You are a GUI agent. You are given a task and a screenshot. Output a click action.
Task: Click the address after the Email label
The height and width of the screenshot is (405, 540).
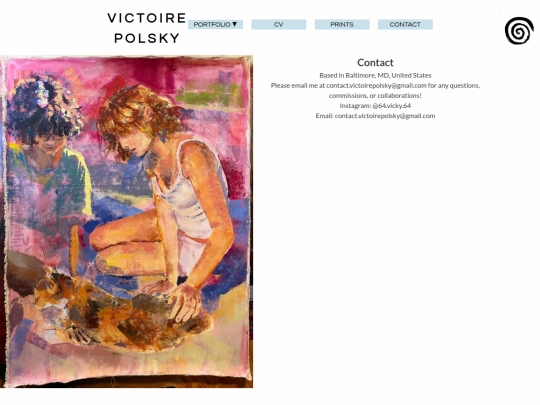(385, 116)
